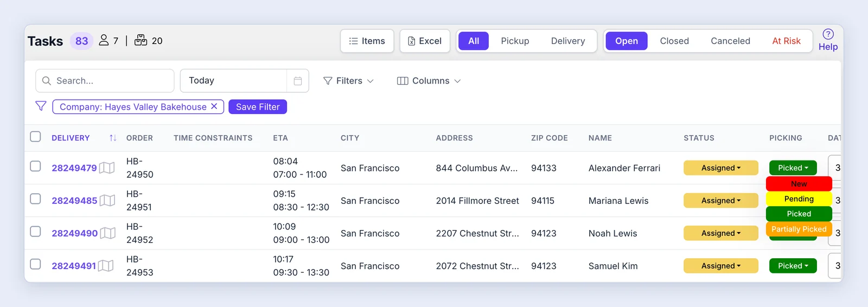Click the Status column header

[x=699, y=138]
